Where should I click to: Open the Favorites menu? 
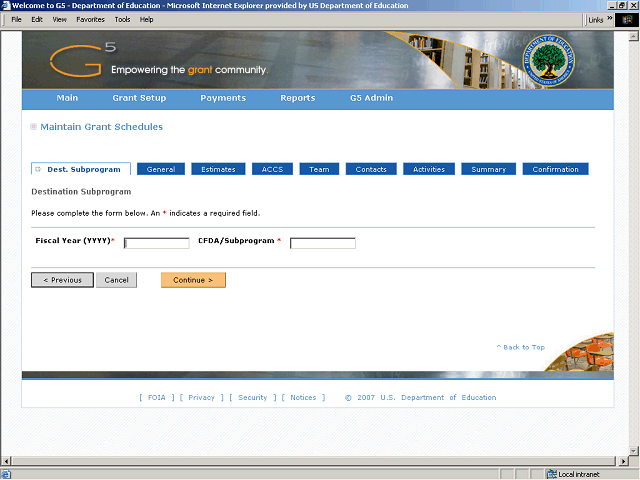[90, 19]
